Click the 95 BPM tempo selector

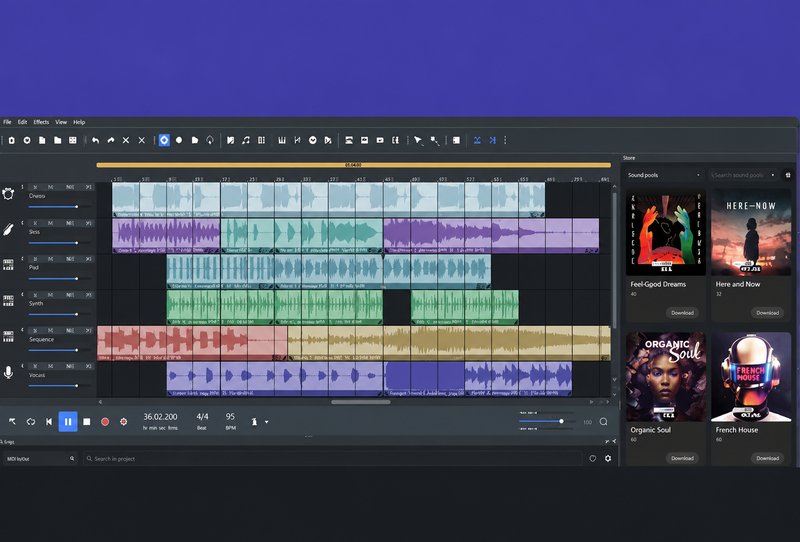pos(230,422)
